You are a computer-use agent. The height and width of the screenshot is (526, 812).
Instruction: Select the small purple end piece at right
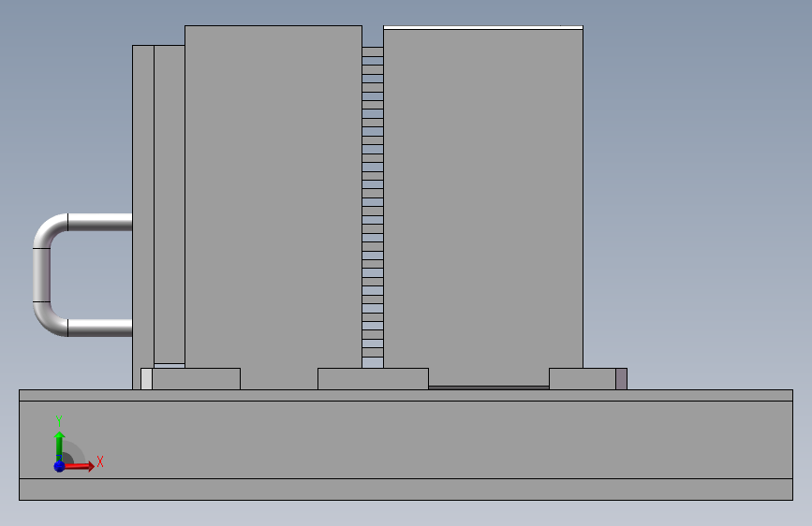click(x=622, y=379)
